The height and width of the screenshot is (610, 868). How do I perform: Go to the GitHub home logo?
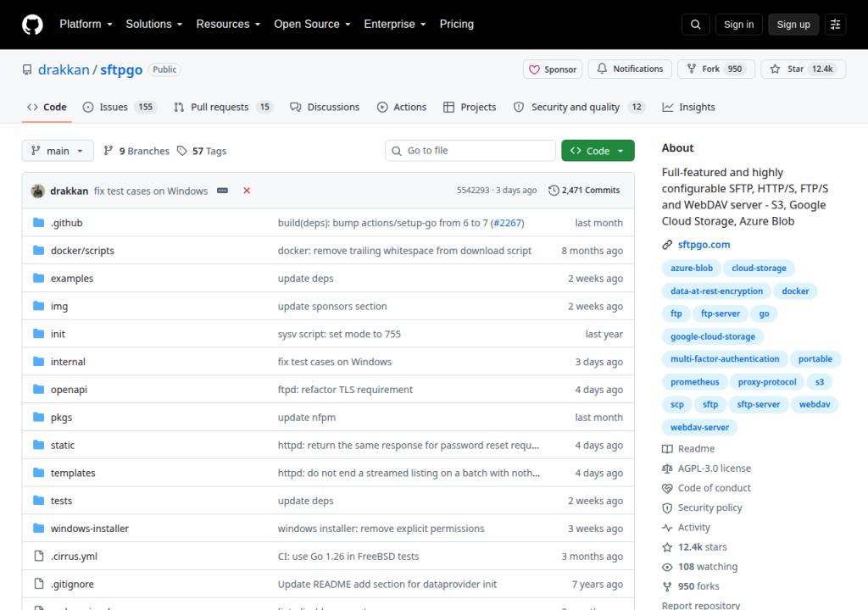pyautogui.click(x=32, y=25)
